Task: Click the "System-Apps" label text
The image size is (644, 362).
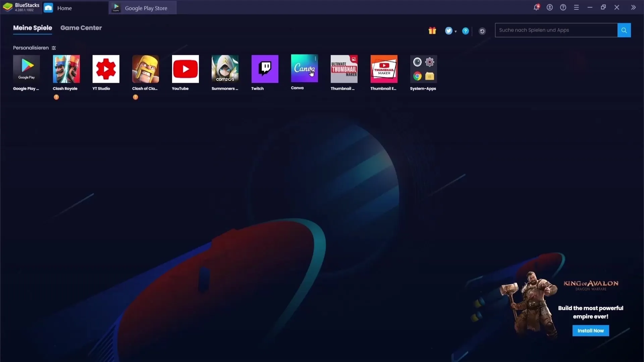Action: point(423,88)
